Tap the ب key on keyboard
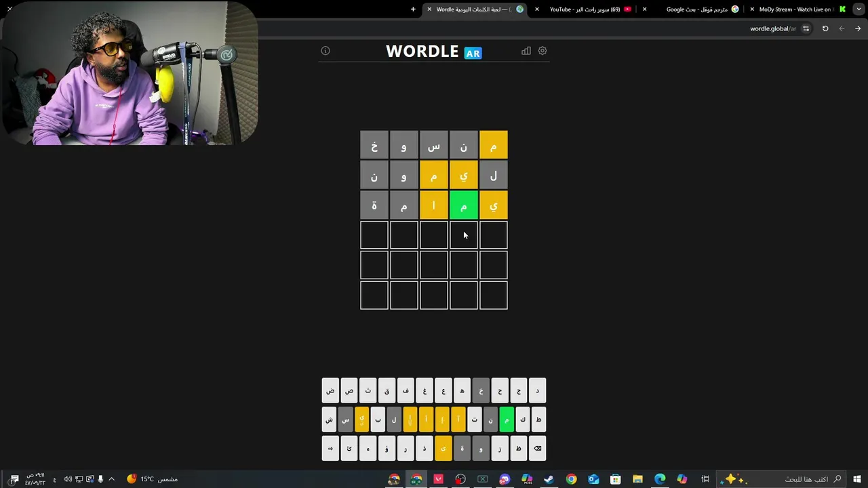Screen dimensions: 868x488 (378, 420)
